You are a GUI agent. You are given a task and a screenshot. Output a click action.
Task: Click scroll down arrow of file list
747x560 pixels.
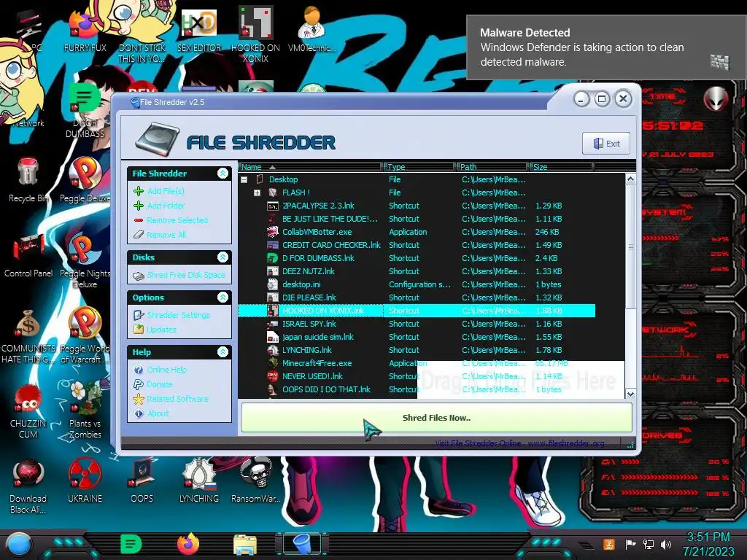coord(630,394)
